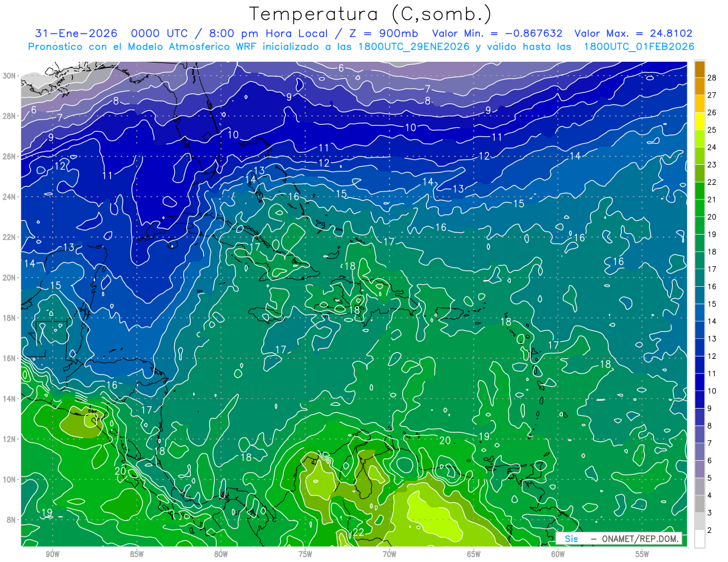
Task: Click the "28" label on the color bar
Action: click(x=712, y=78)
